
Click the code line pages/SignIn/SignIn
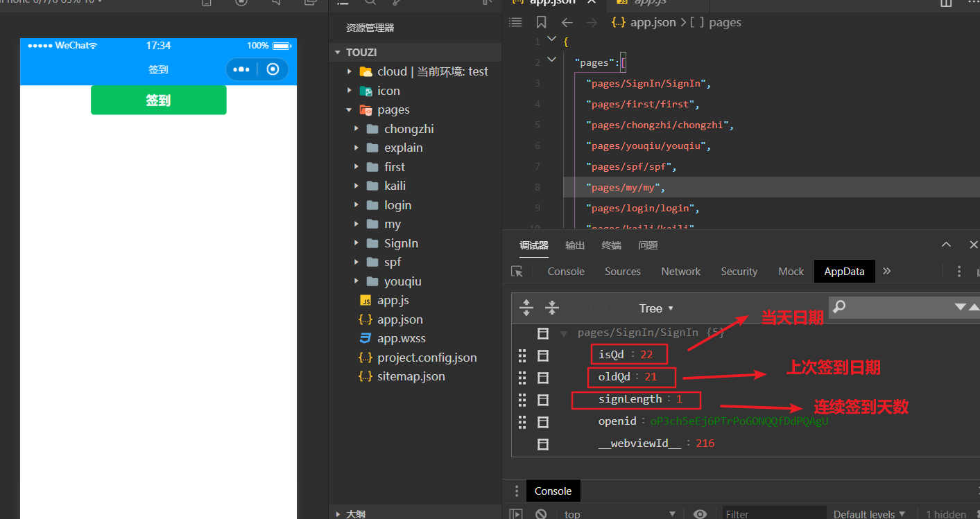[x=648, y=83]
